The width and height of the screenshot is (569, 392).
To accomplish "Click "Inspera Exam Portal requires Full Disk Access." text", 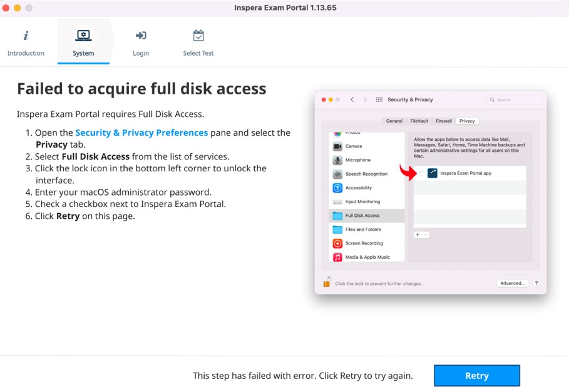I will pyautogui.click(x=110, y=114).
